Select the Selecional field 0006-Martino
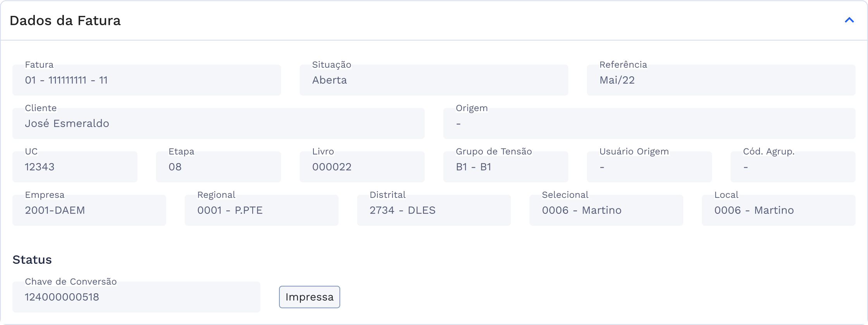 pyautogui.click(x=606, y=210)
